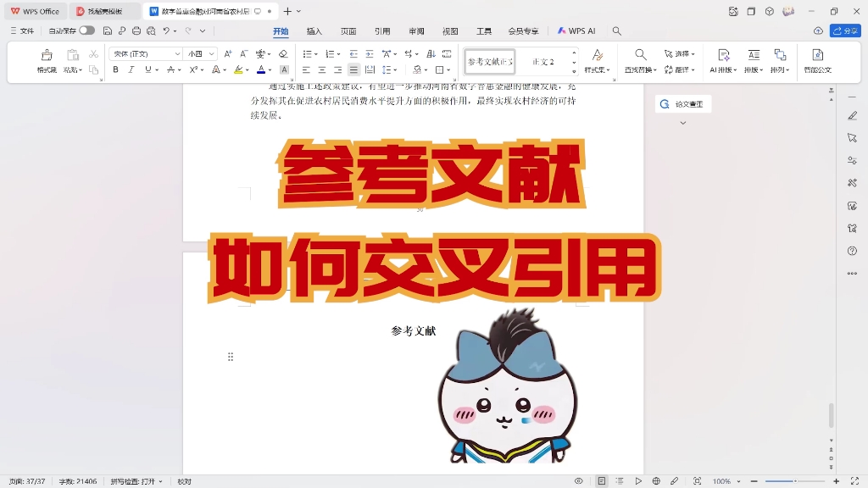Open the font name dropdown showing 宋体
The image size is (868, 488).
(146, 53)
